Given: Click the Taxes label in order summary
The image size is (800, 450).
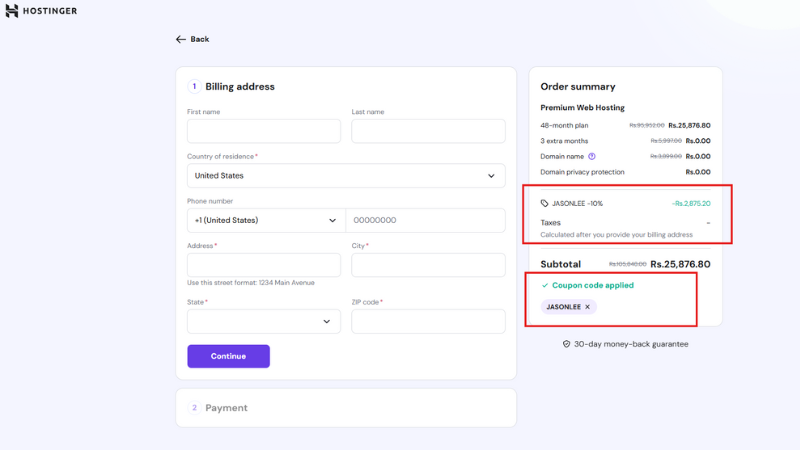Looking at the screenshot, I should 551,223.
